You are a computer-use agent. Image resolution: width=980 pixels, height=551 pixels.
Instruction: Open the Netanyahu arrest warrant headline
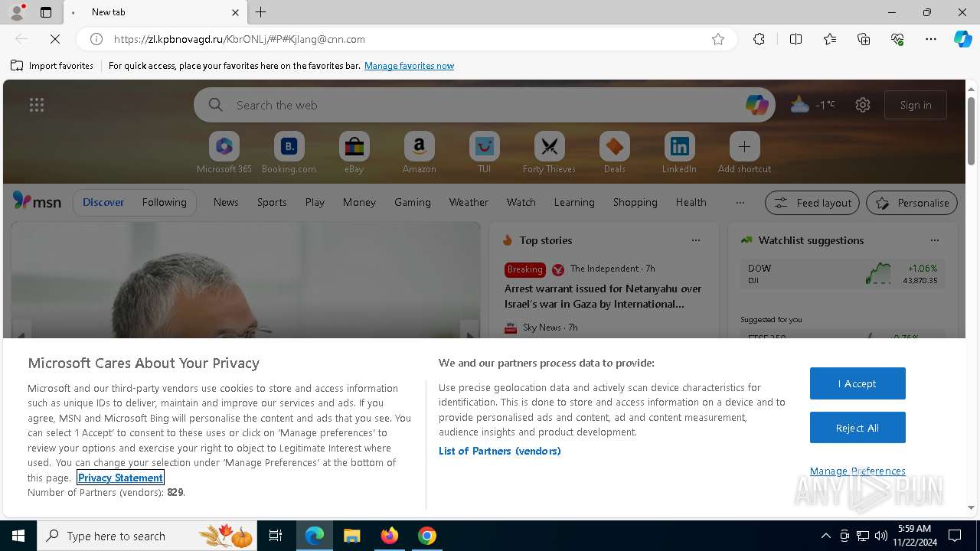click(x=603, y=296)
